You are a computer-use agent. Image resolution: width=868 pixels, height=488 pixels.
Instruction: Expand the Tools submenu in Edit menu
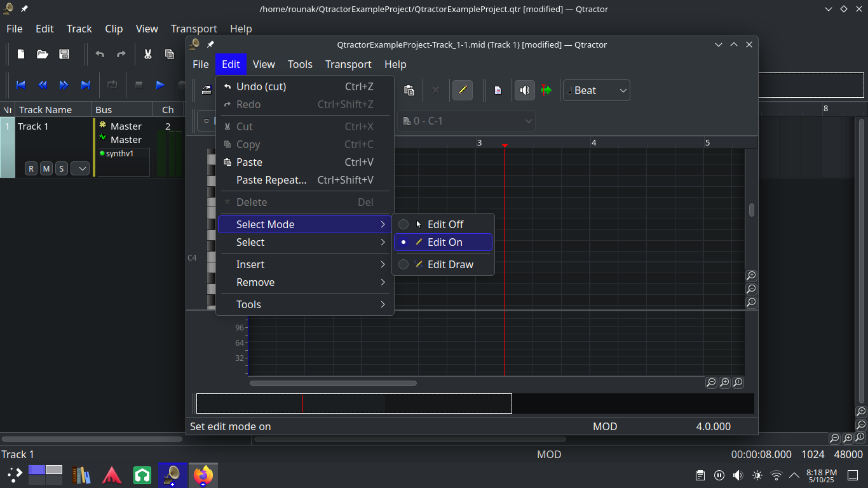coord(305,304)
